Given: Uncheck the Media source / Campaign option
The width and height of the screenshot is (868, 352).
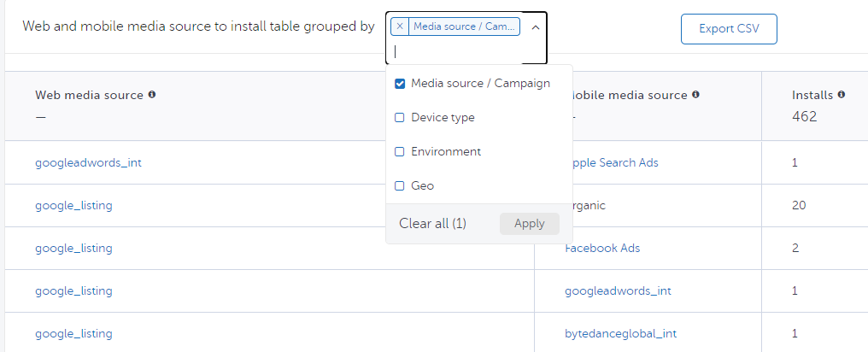Looking at the screenshot, I should [400, 84].
